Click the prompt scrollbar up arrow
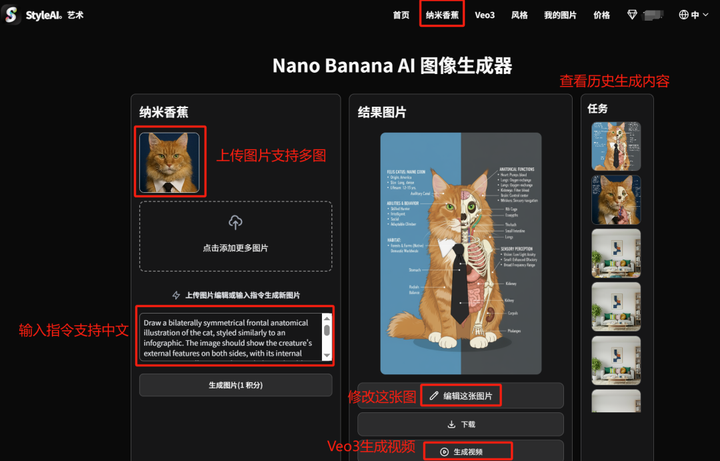 [x=326, y=318]
